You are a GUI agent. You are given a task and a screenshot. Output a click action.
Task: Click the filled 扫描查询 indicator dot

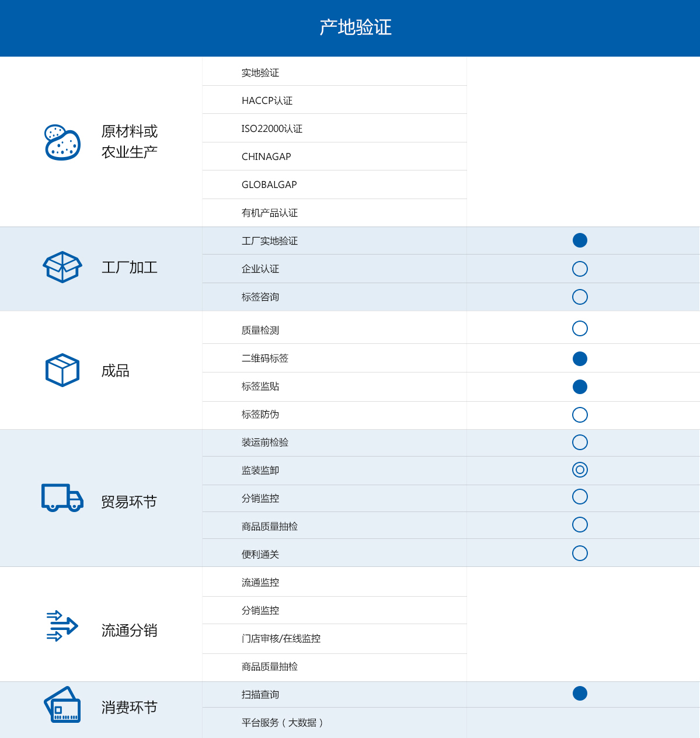(x=580, y=693)
